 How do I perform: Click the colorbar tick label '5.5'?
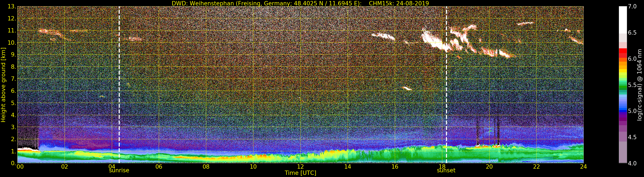pyautogui.click(x=632, y=85)
